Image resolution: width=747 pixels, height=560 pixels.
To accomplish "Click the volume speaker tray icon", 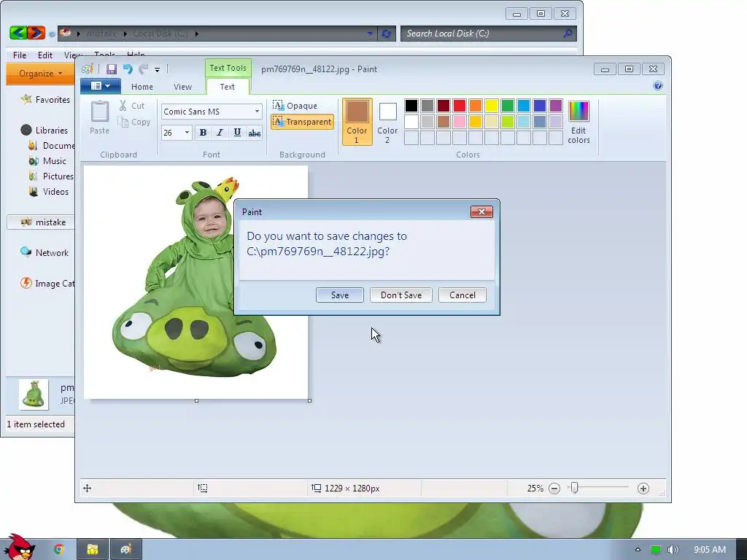I will pos(673,550).
